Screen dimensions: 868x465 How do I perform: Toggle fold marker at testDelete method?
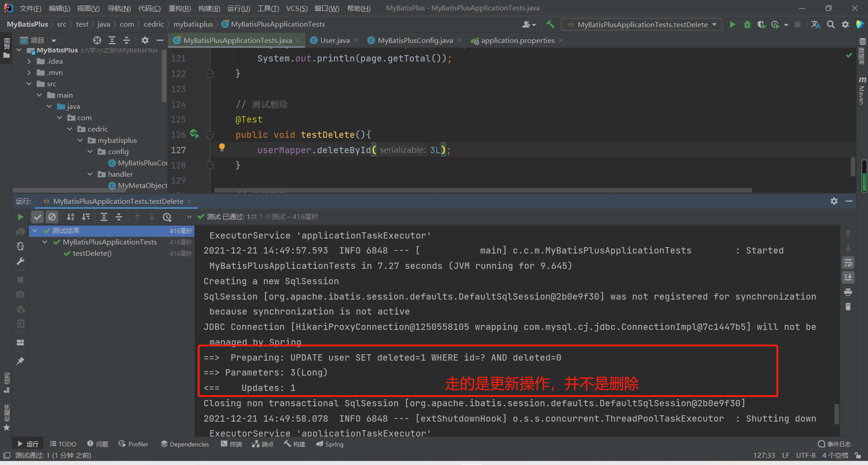[210, 135]
